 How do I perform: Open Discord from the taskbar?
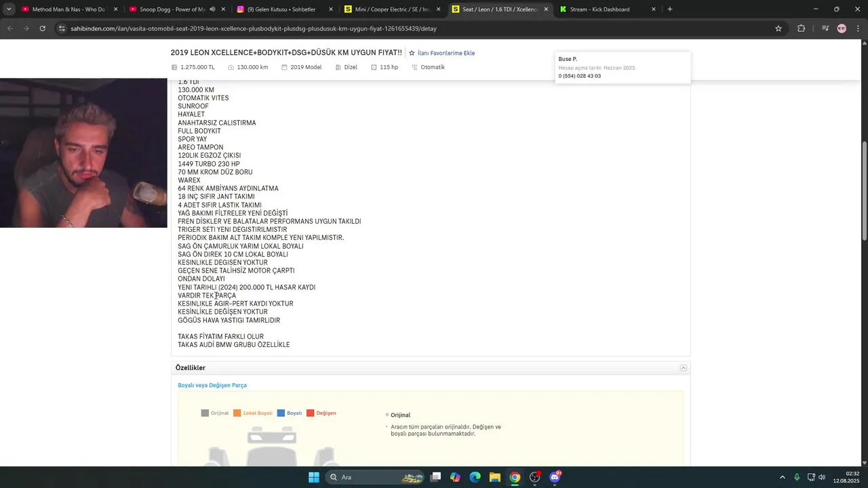point(555,477)
